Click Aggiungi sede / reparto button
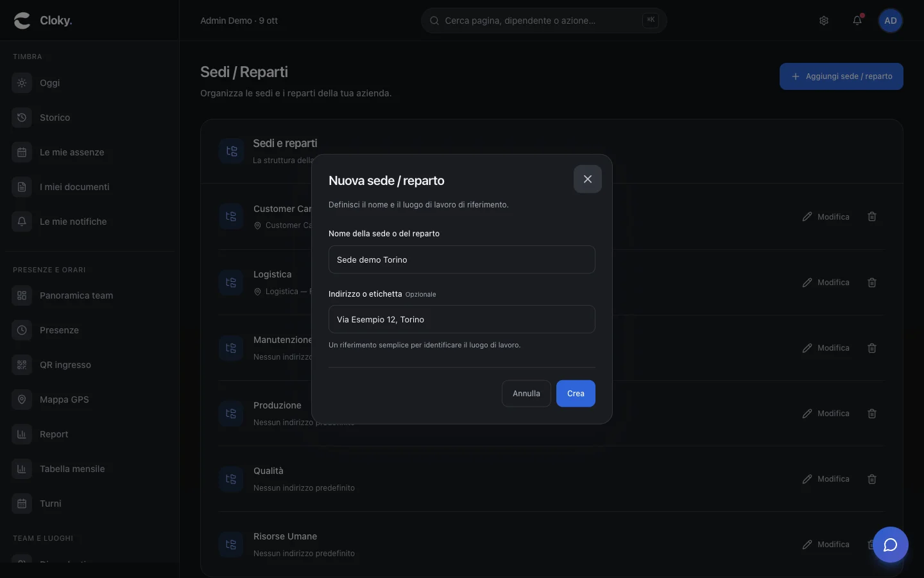 click(841, 76)
